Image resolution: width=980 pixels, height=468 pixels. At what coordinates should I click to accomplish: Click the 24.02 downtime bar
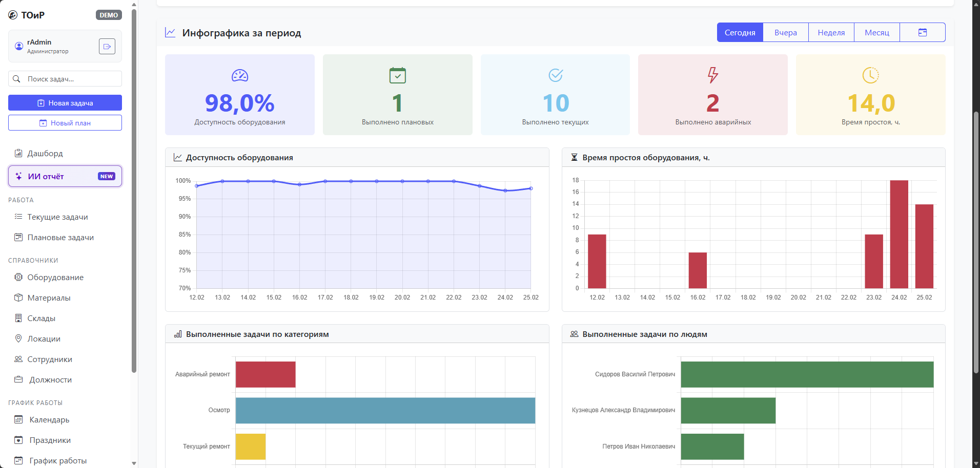pos(899,234)
